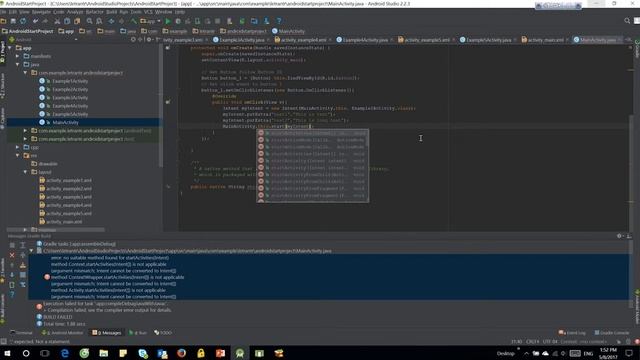The width and height of the screenshot is (640, 360).
Task: Collapse the res folder
Action: coord(18,156)
